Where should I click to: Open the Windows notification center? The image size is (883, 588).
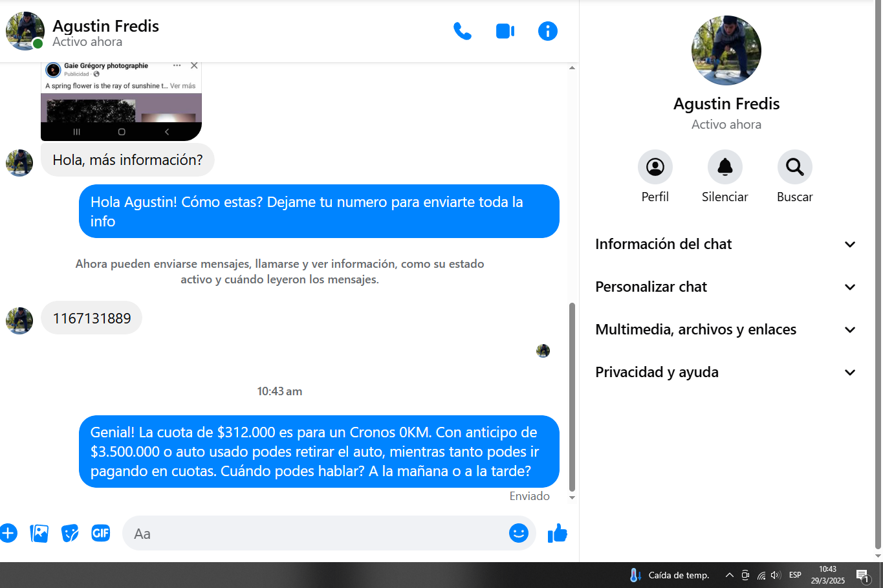pyautogui.click(x=862, y=575)
